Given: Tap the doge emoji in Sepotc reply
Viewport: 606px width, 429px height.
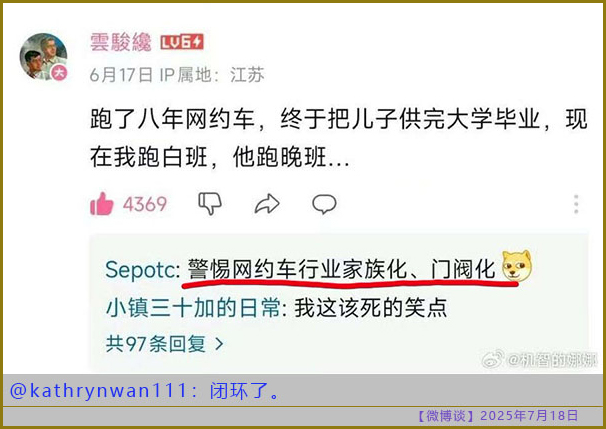Looking at the screenshot, I should [x=516, y=266].
